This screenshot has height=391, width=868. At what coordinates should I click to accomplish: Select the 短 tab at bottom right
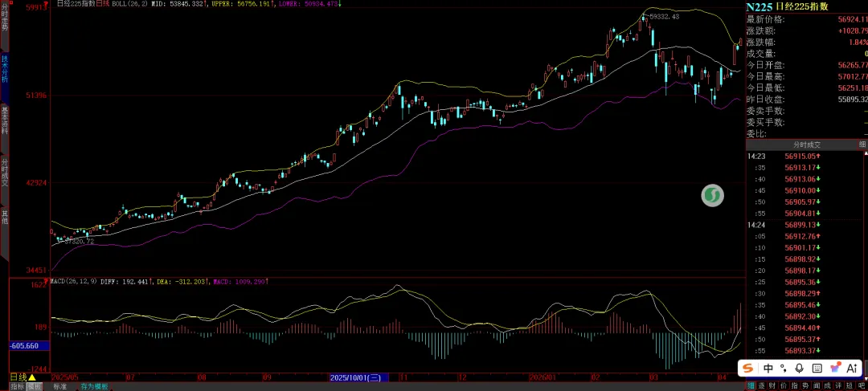point(851,385)
